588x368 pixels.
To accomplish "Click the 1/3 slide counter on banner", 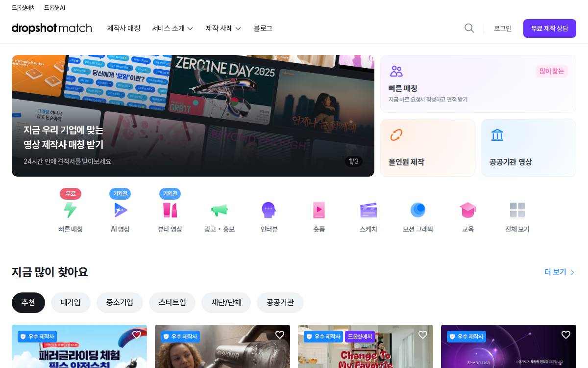I will click(x=354, y=161).
